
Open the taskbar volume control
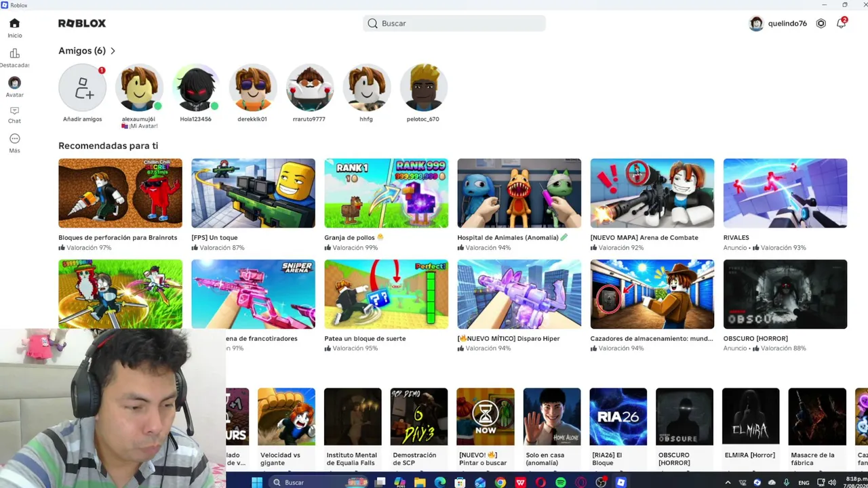832,483
